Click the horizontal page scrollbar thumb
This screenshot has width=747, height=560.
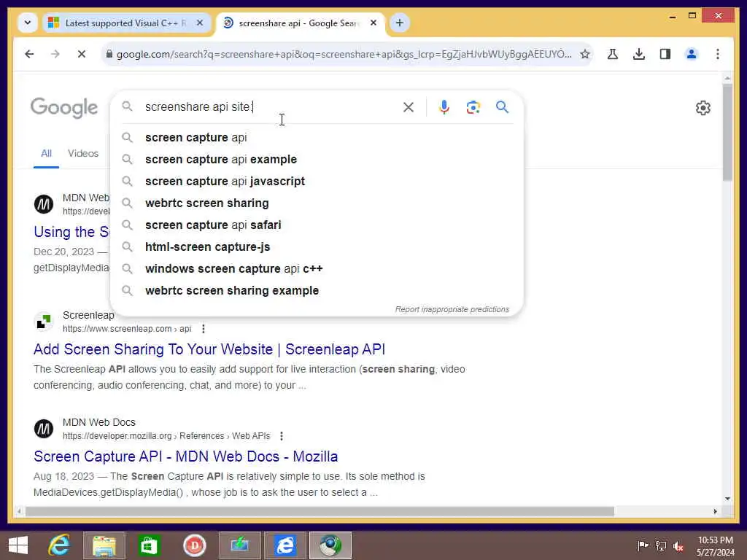tap(320, 511)
